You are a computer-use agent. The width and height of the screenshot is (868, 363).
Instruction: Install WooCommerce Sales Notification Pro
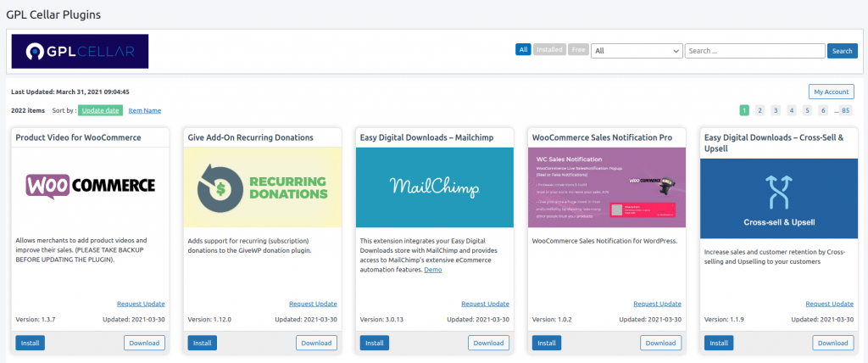[547, 343]
